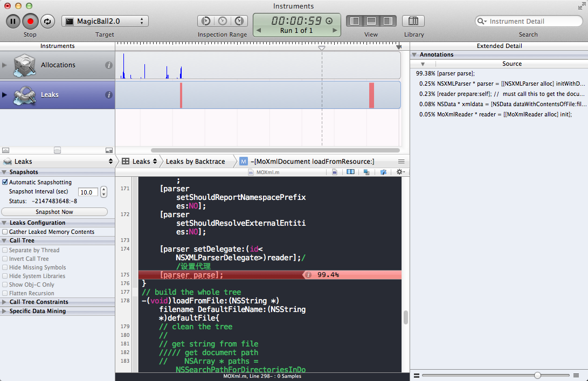Viewport: 588px width, 381px height.
Task: Open the Leaks detail view dropdown
Action: pyautogui.click(x=139, y=161)
